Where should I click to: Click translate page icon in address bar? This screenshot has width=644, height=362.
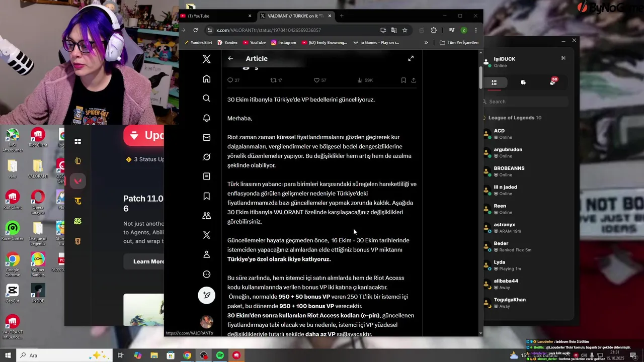tap(394, 30)
